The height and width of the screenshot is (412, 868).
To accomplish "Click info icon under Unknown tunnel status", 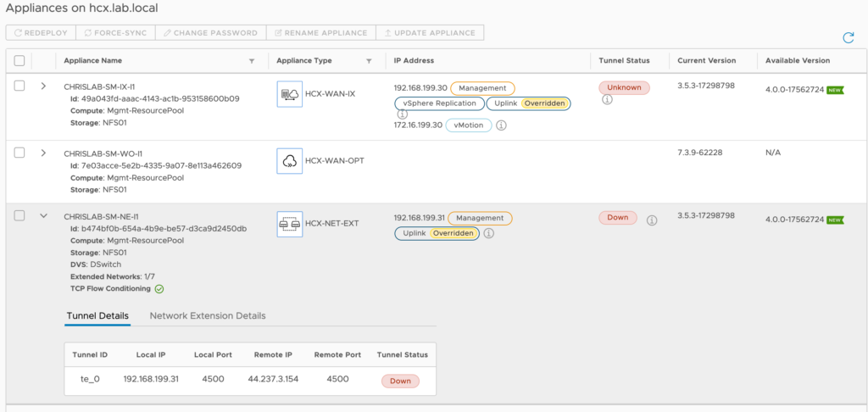I will point(607,100).
